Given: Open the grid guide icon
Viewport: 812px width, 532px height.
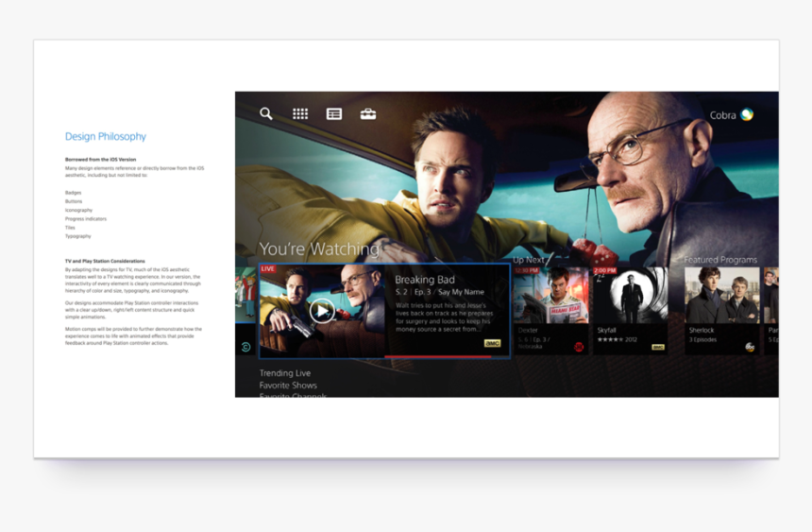Looking at the screenshot, I should pyautogui.click(x=300, y=113).
